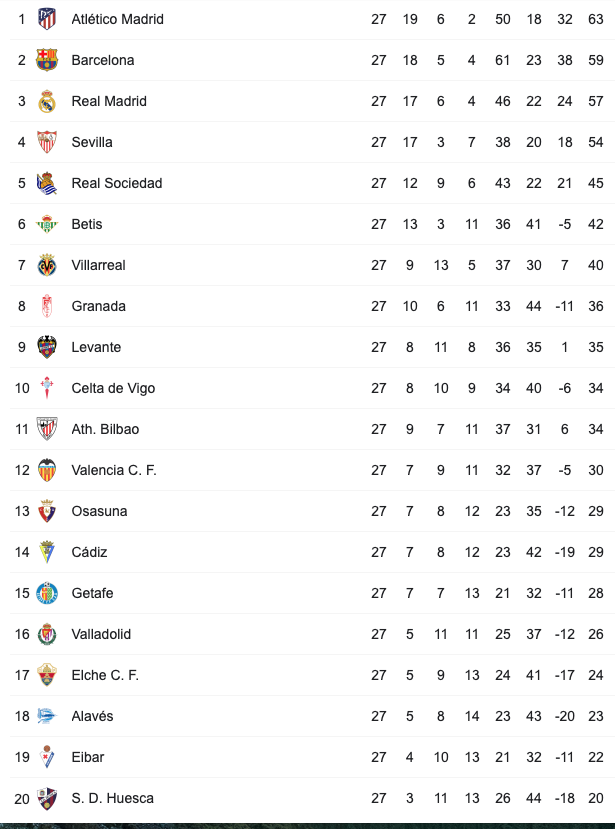Select the S. D. Huesca crest
This screenshot has height=829, width=615.
47,798
